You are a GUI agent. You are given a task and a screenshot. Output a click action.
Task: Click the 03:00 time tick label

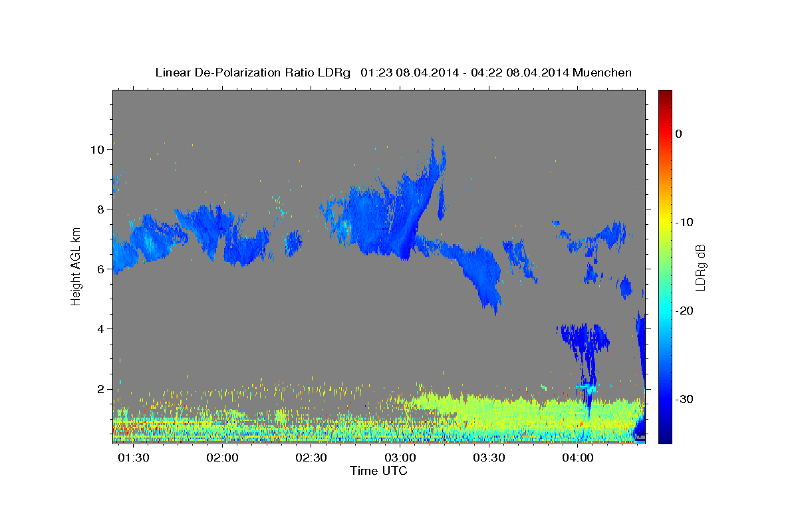tap(400, 458)
